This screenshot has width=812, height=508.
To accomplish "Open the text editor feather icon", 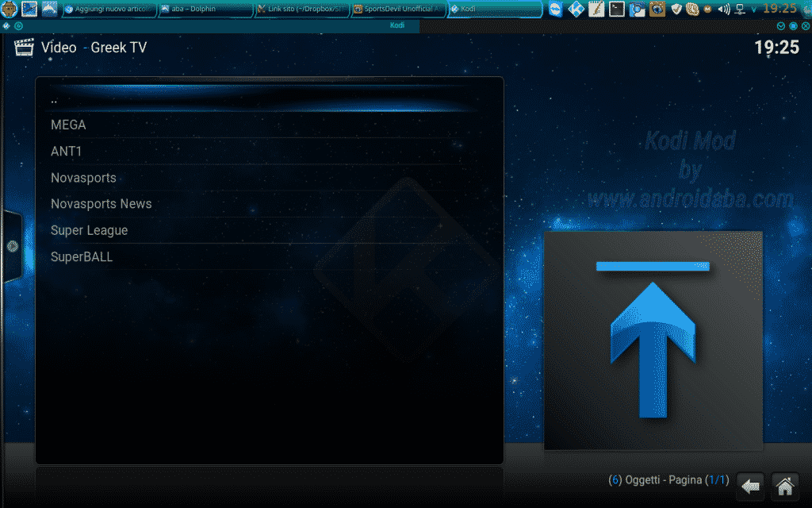I will [x=596, y=9].
